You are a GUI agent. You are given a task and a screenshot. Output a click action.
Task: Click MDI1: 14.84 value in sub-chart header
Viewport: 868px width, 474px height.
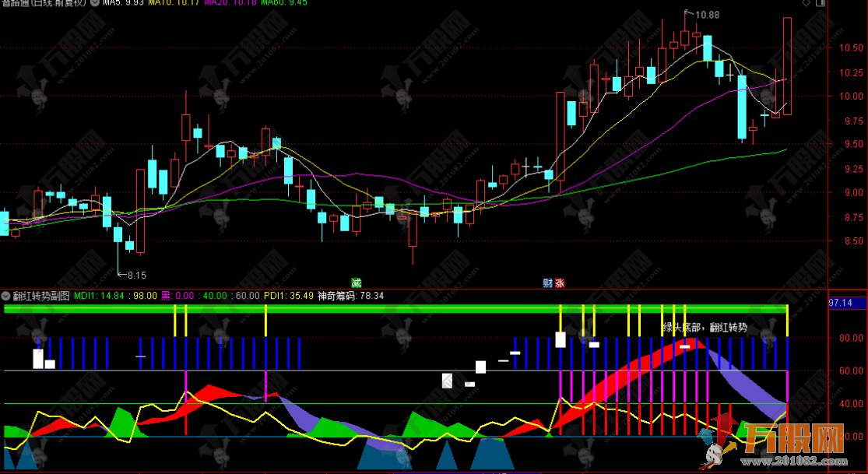point(99,296)
